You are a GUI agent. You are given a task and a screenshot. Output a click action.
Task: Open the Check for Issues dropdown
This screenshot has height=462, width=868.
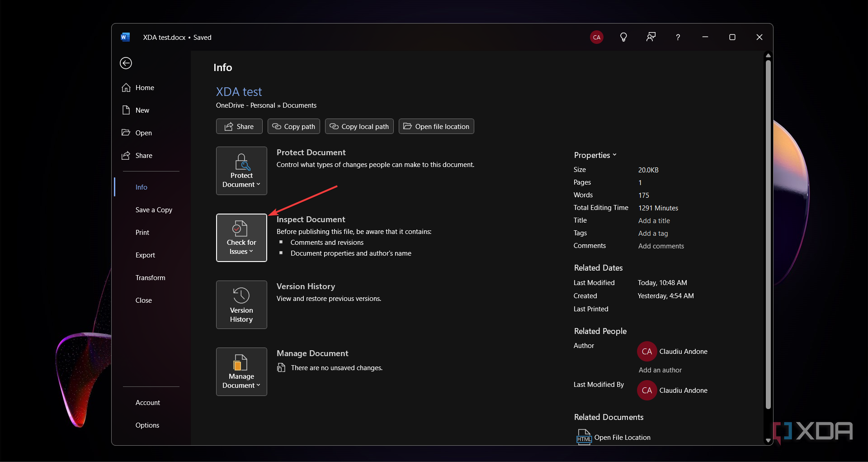coord(241,238)
